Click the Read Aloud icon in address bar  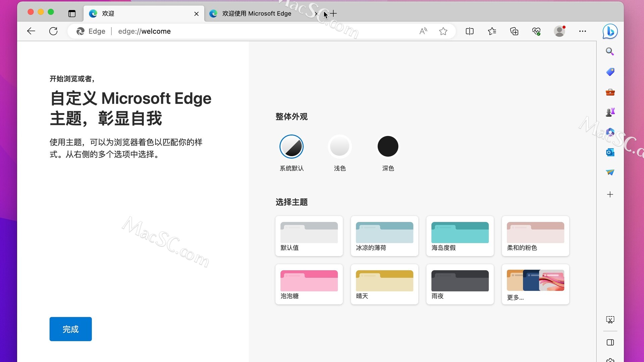(423, 31)
